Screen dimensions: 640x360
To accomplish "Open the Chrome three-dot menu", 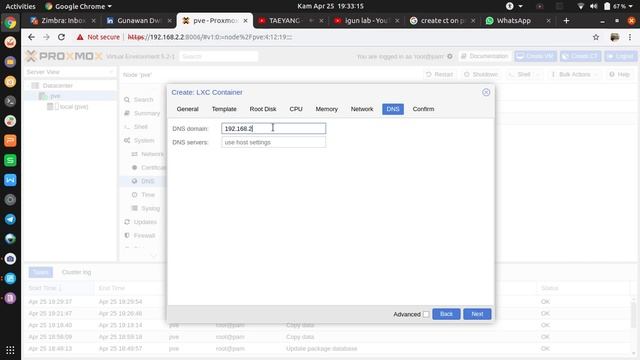I will (630, 37).
